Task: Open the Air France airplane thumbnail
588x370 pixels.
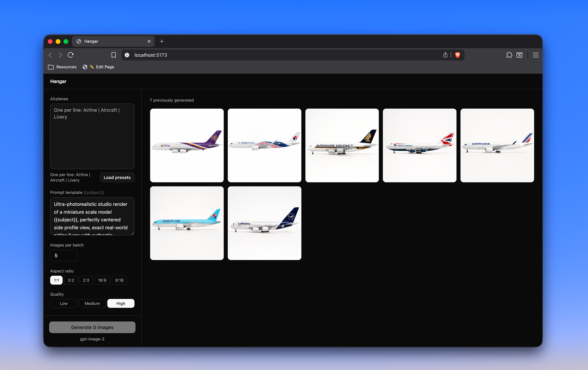Action: pyautogui.click(x=497, y=146)
